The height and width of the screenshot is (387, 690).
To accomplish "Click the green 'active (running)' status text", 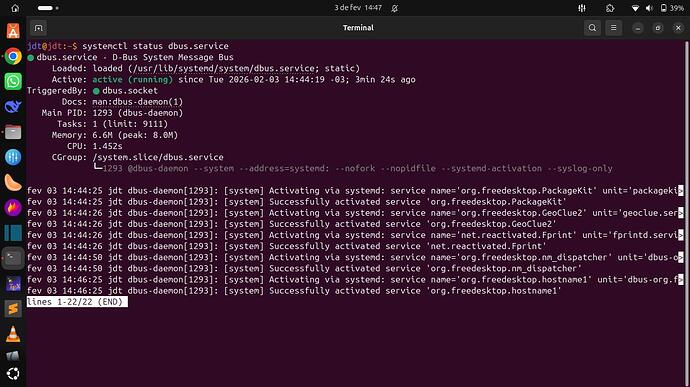I will tap(132, 80).
